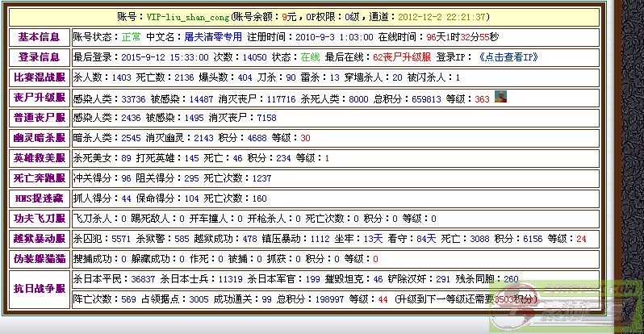This screenshot has height=334, width=644.
Task: Select the 抗日战争服 row header
Action: [x=38, y=289]
